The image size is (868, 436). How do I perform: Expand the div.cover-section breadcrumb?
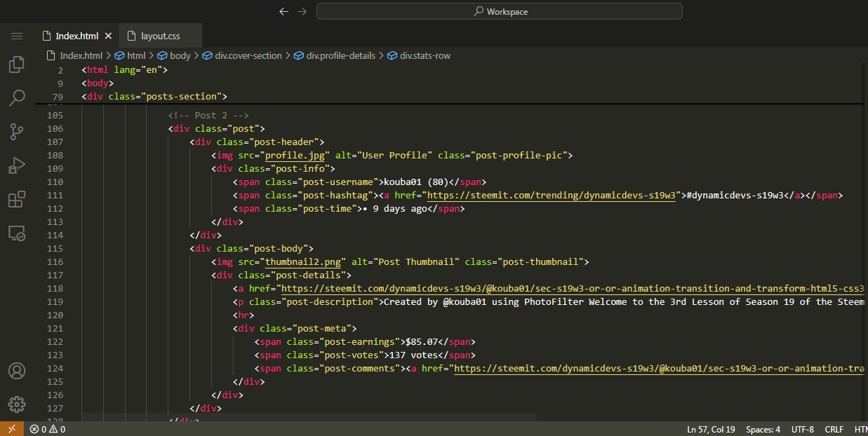[x=248, y=55]
